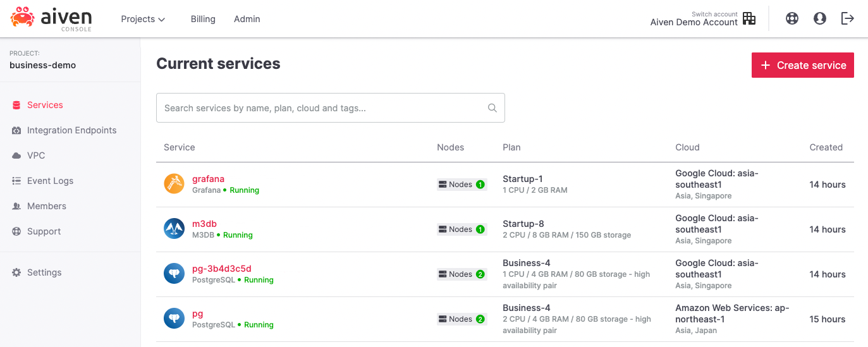The height and width of the screenshot is (347, 868).
Task: Open the Admin menu item
Action: click(247, 19)
